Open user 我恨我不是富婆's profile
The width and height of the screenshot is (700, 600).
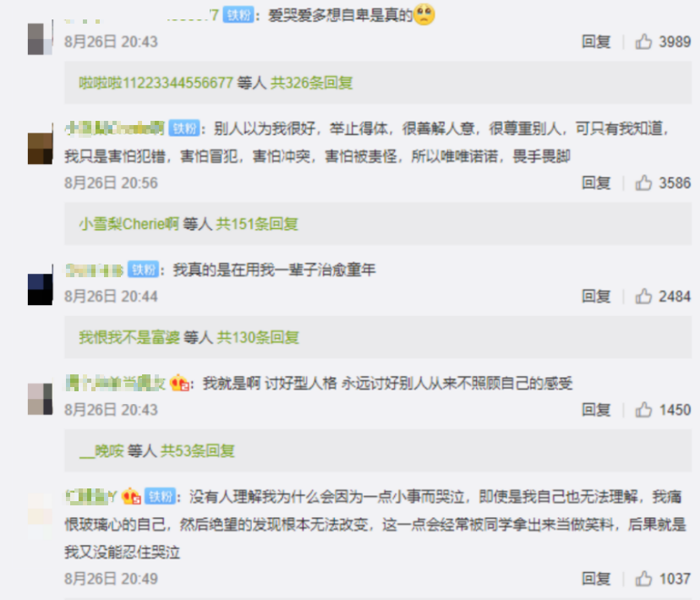[x=129, y=337]
